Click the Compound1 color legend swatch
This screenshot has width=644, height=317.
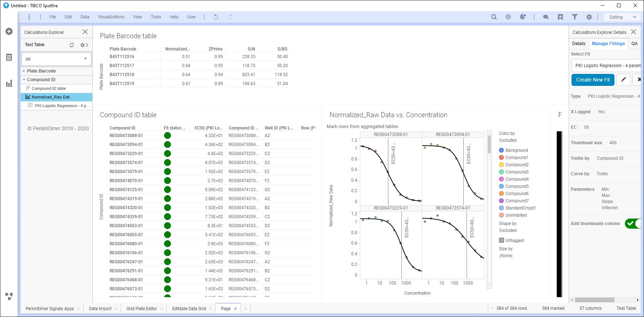point(501,158)
